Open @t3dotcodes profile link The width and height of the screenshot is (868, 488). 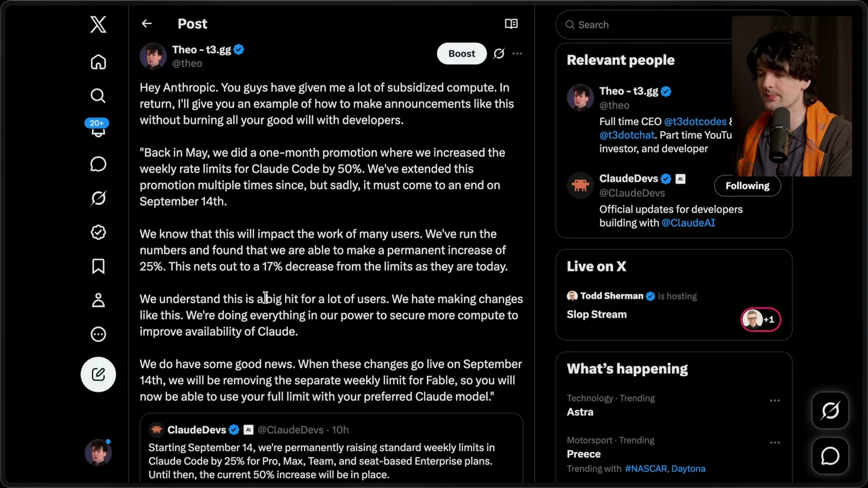point(695,121)
